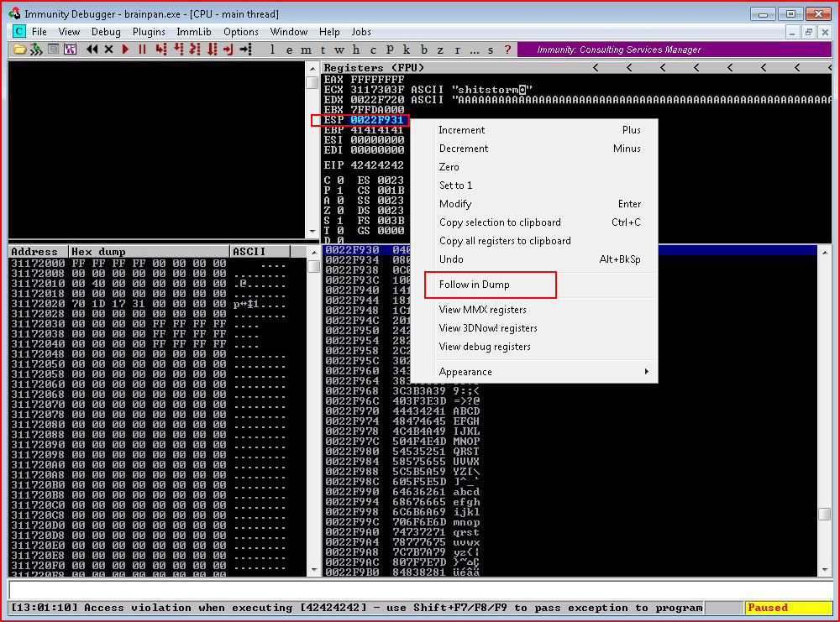
Task: Click the attach to process icon
Action: 36,50
